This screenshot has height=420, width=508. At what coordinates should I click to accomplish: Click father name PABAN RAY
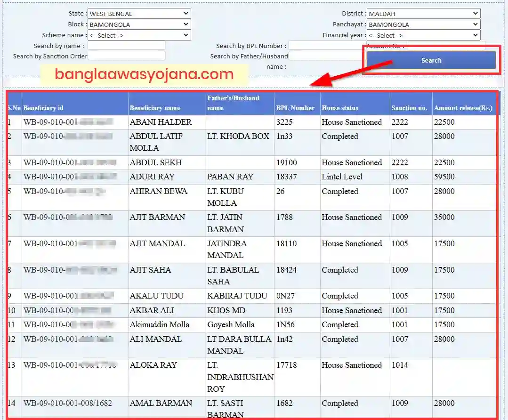(x=230, y=177)
